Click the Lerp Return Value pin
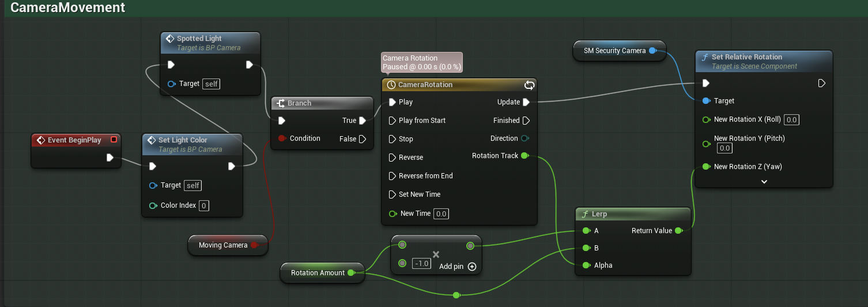The width and height of the screenshot is (868, 307). (678, 231)
